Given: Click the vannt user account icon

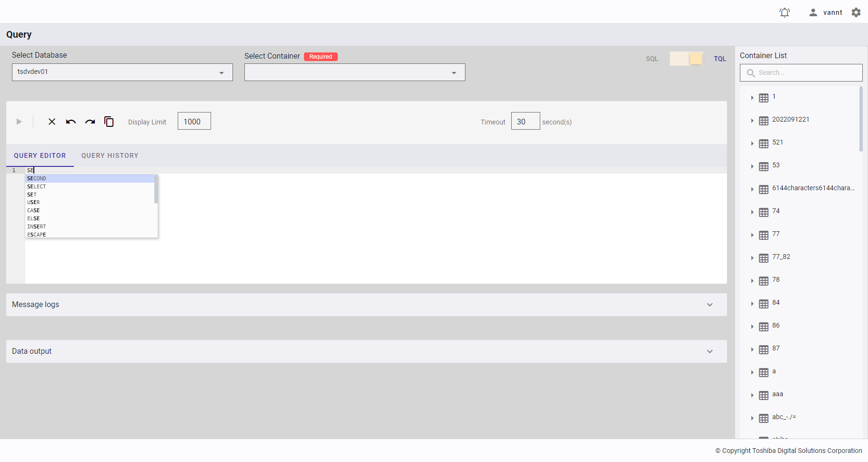Looking at the screenshot, I should [x=813, y=12].
